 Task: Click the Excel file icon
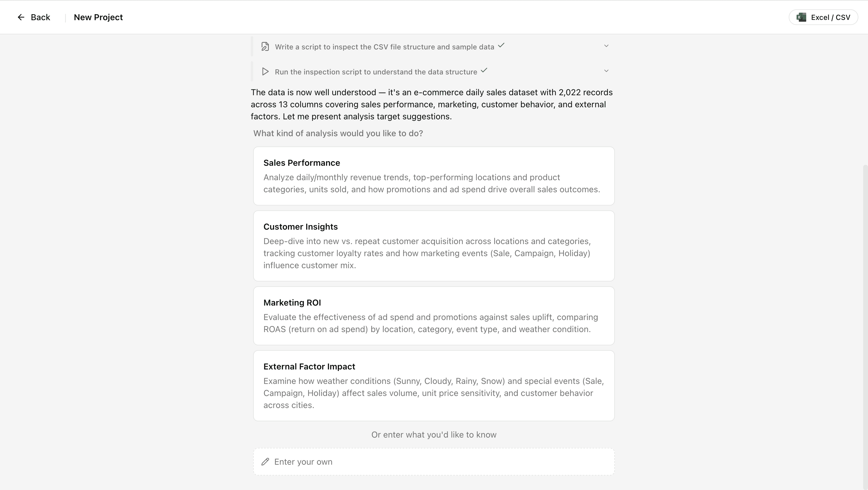(x=801, y=17)
